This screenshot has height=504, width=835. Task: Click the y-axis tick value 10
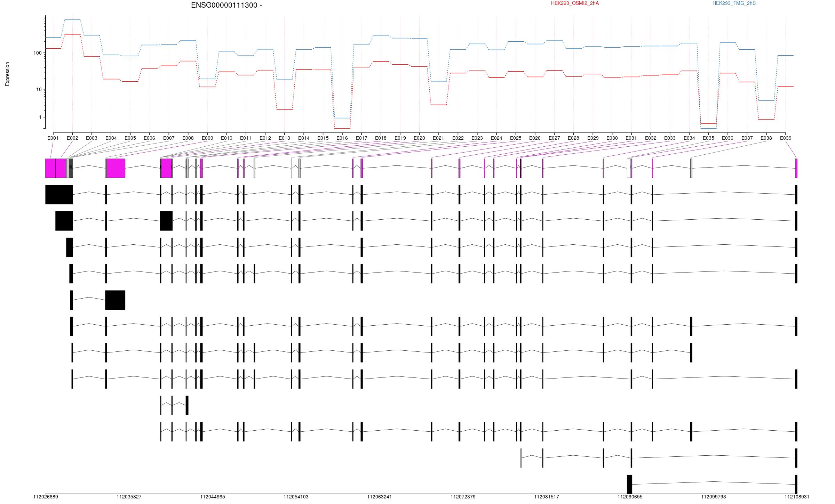pyautogui.click(x=39, y=89)
